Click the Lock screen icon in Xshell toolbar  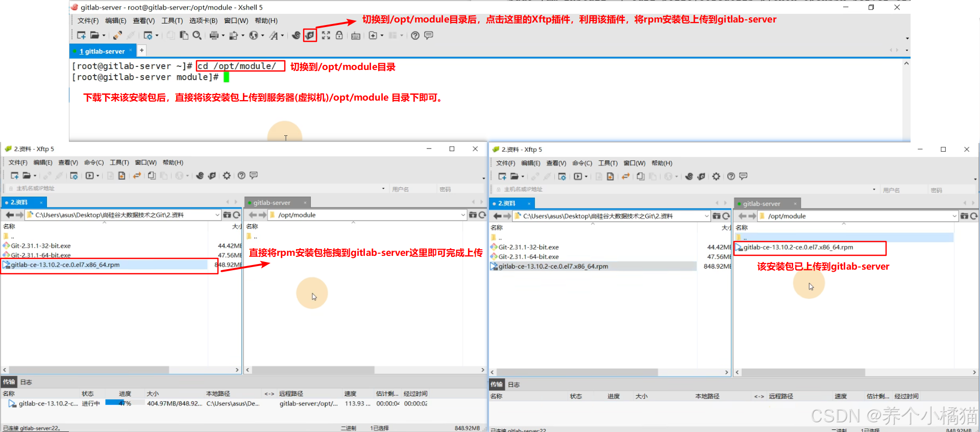(x=339, y=35)
